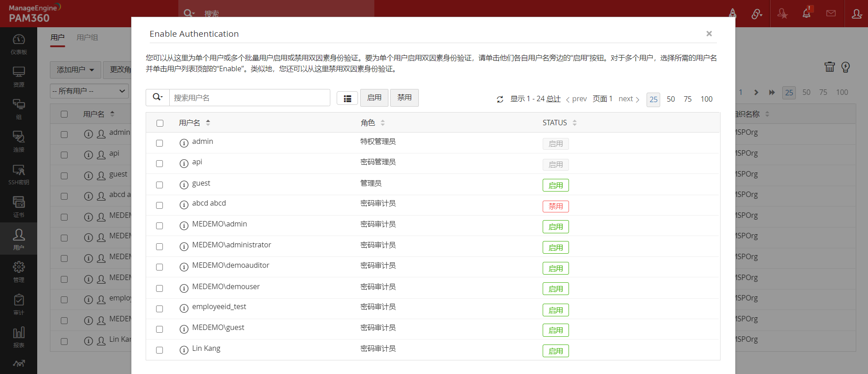Switch to the 用户 tab
Image resolution: width=868 pixels, height=374 pixels.
coord(58,37)
